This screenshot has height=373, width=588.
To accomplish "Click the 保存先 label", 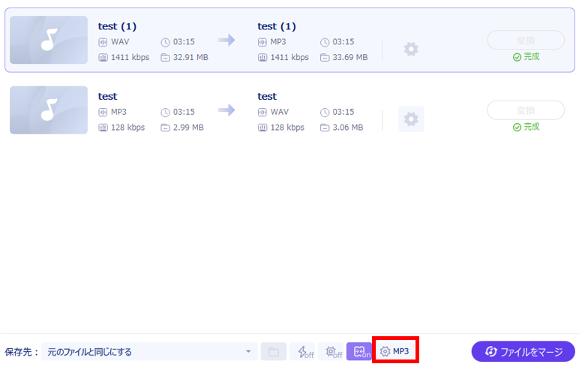I will (x=21, y=352).
